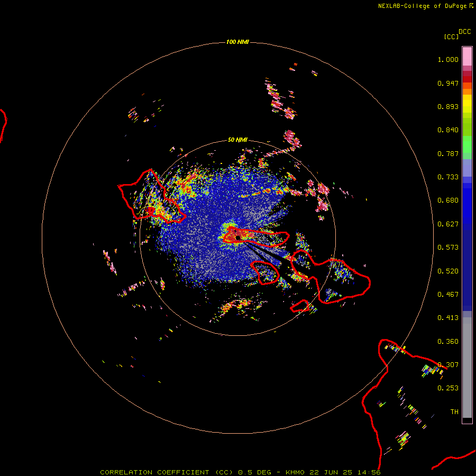Click the 22 JUN 25 date text
Screen dimensions: 476x476
331,472
